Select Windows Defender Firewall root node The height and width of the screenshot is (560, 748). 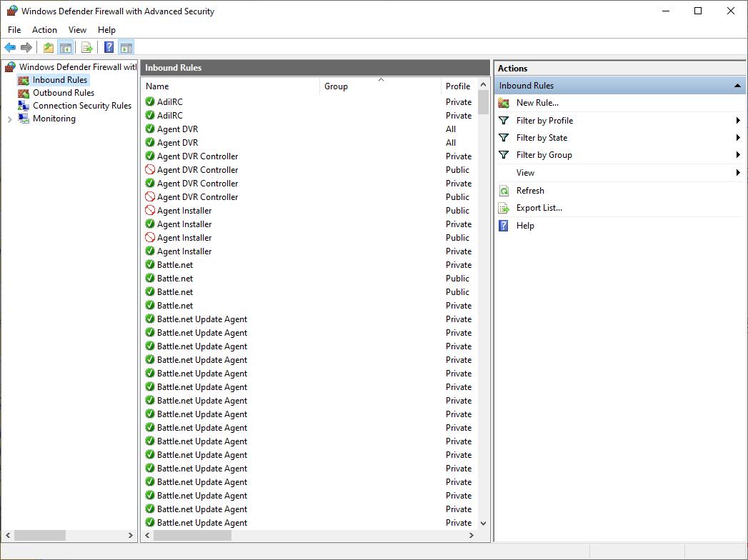[78, 66]
